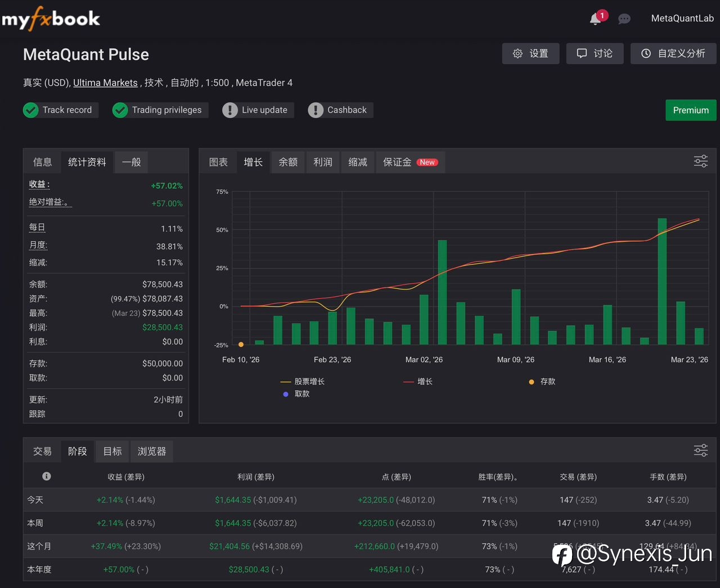Sort by 点 (差异) column header
This screenshot has width=720, height=588.
397,477
